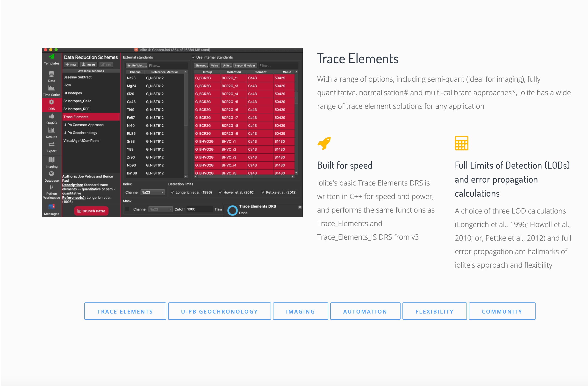Click the Import IS values button

coord(245,66)
